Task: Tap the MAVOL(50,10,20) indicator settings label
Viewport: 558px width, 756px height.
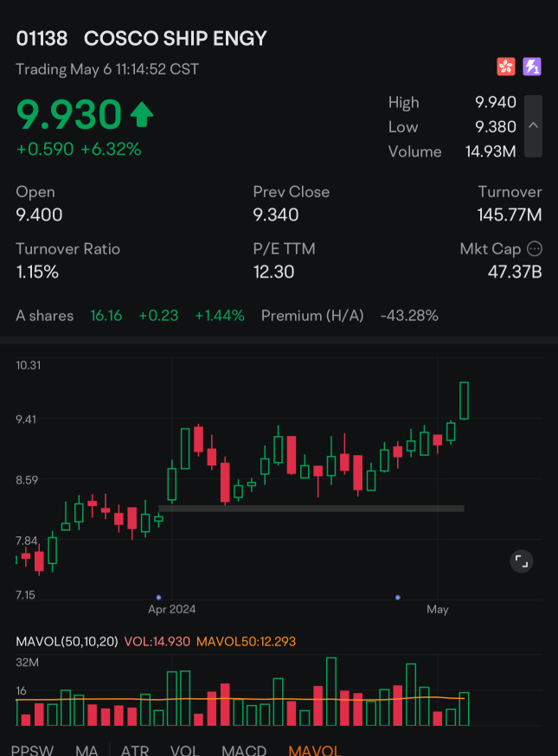Action: (67, 641)
